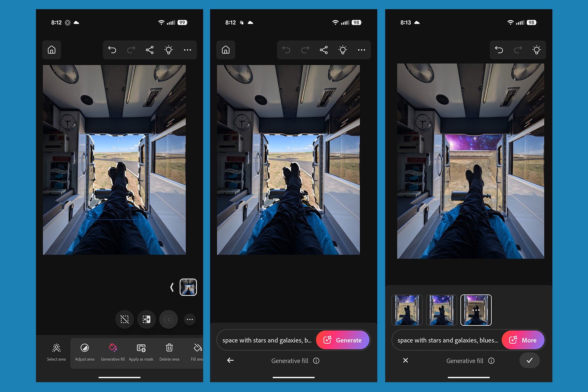This screenshot has width=588, height=392.
Task: Confirm the generative fill with the checkmark
Action: click(x=530, y=360)
